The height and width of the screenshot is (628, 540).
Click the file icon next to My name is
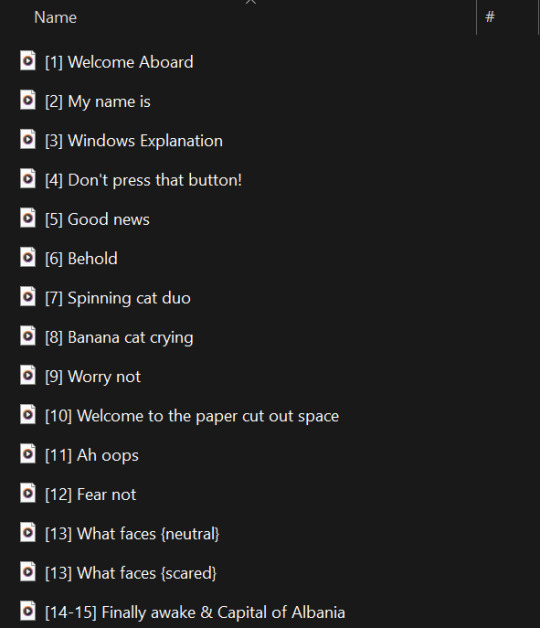[x=28, y=100]
